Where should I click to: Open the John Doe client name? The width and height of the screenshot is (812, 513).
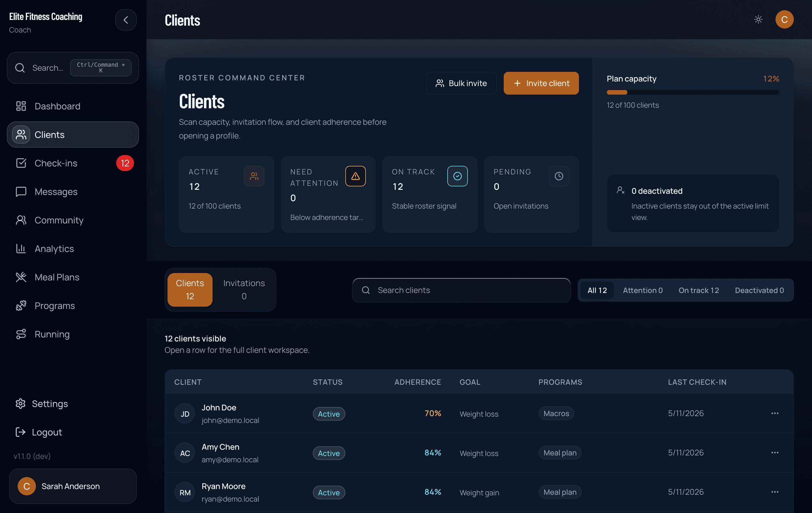click(x=219, y=408)
